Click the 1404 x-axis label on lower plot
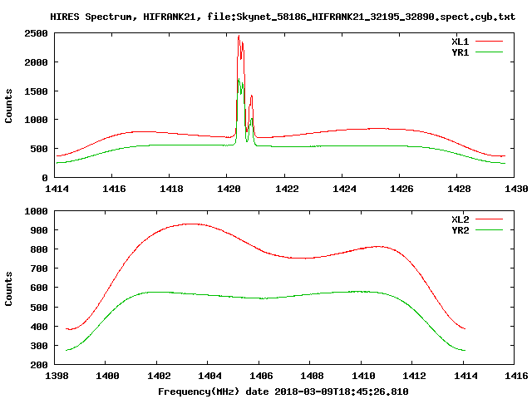 click(x=209, y=376)
